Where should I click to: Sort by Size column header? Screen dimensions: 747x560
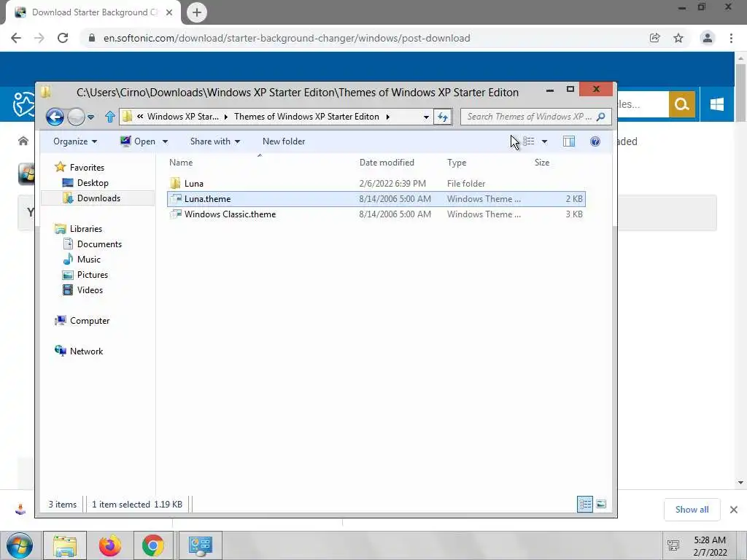click(x=542, y=163)
